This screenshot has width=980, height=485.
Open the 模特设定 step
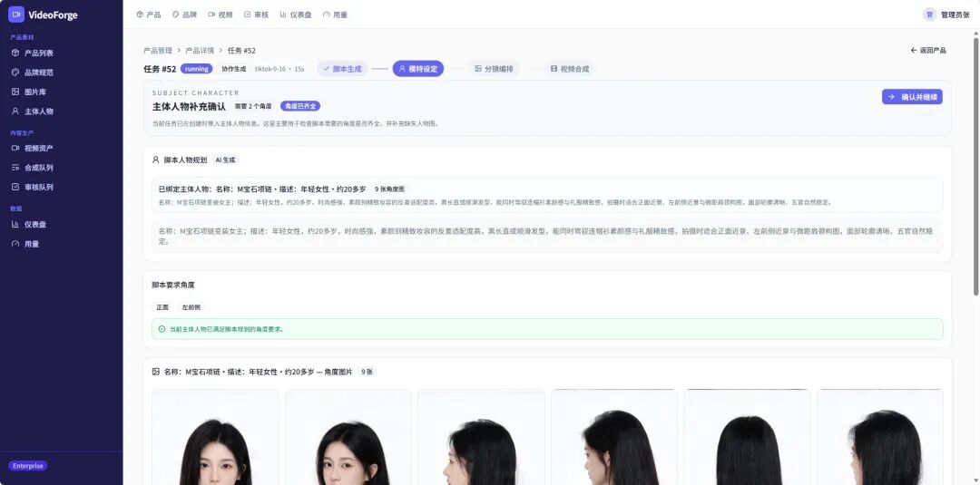click(418, 69)
